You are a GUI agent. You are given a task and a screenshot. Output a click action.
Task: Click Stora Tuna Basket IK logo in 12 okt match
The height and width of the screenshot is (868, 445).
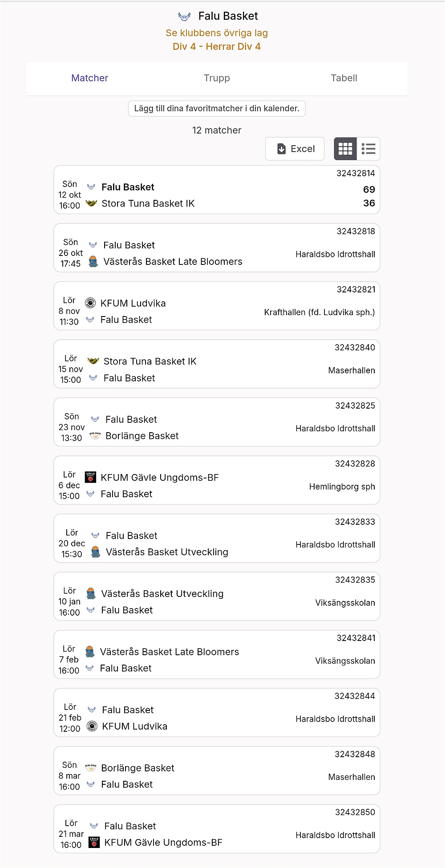pos(91,203)
